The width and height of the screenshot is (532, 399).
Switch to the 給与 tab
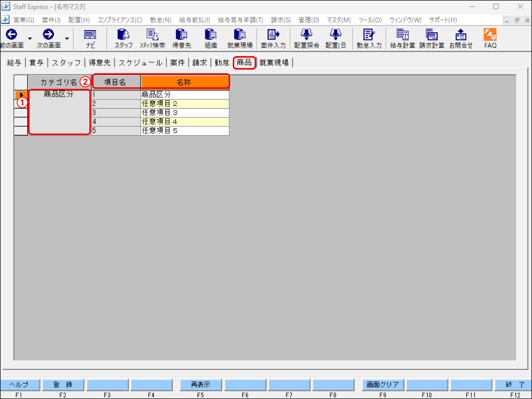[x=14, y=62]
